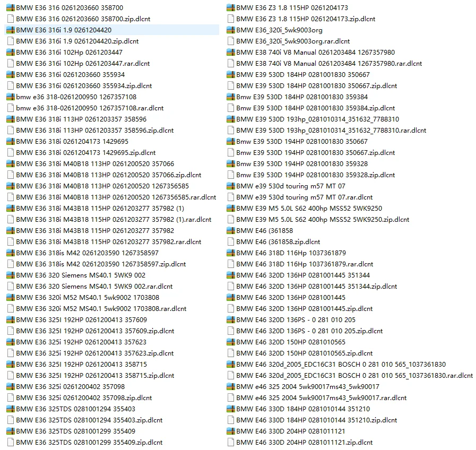Select BMW E36 325I 192HP 0261200413 358715 archive
This screenshot has height=450, width=476.
point(77,365)
